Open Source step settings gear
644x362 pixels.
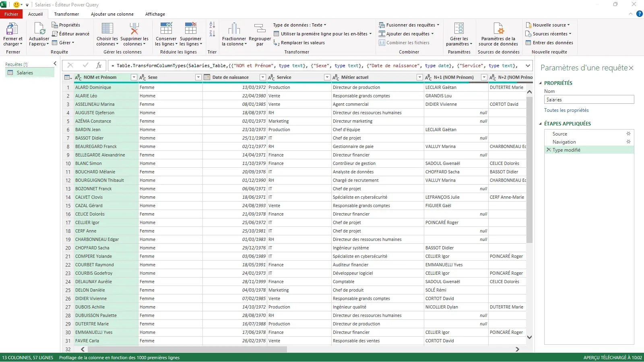click(x=628, y=134)
